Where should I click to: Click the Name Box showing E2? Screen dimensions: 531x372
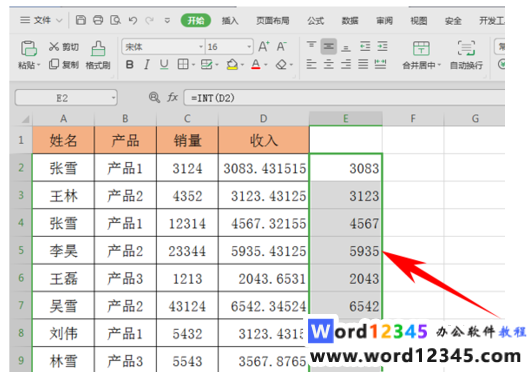click(66, 98)
